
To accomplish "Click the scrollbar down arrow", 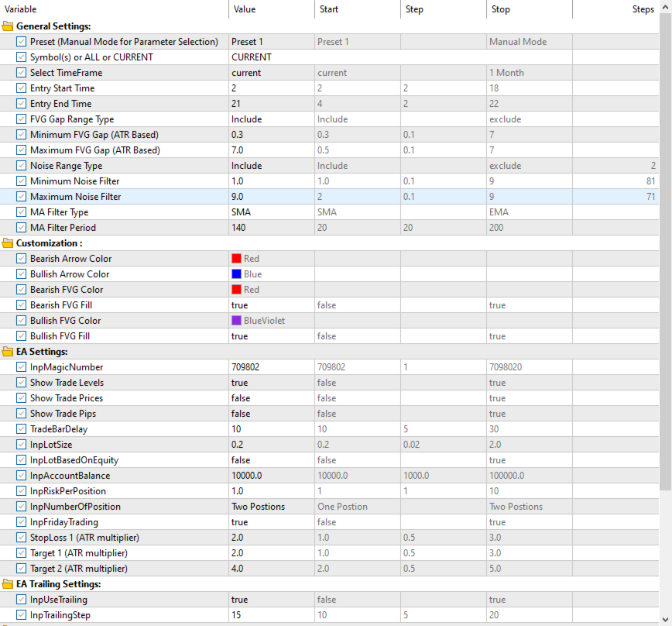I will click(665, 620).
